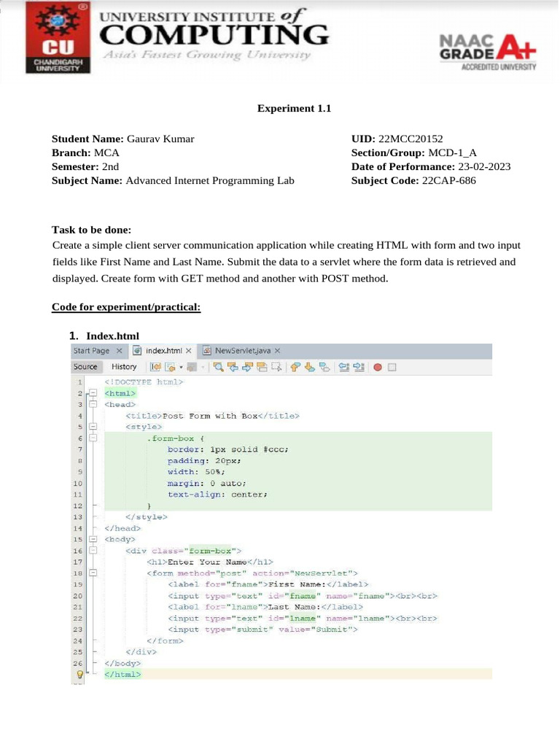Open the NewServlet.java tab

(242, 351)
